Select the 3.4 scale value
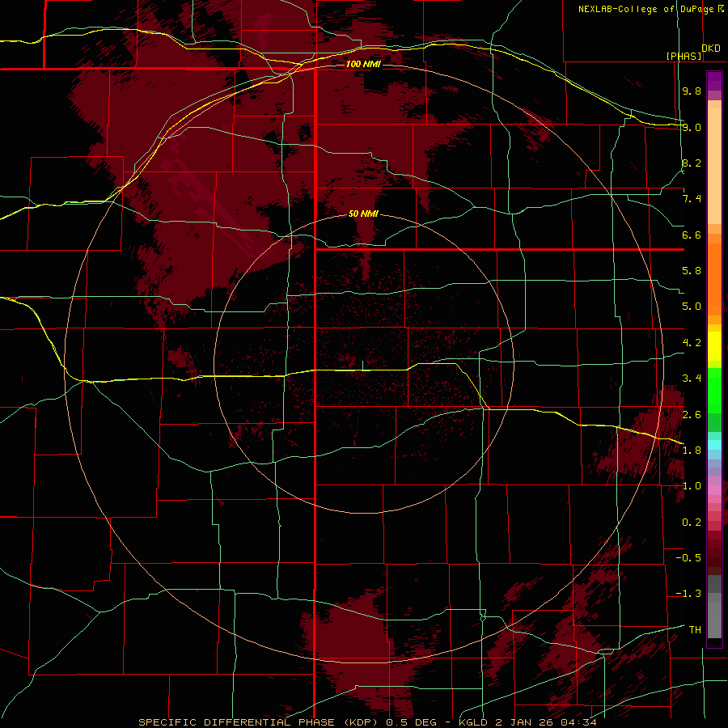 pyautogui.click(x=692, y=379)
